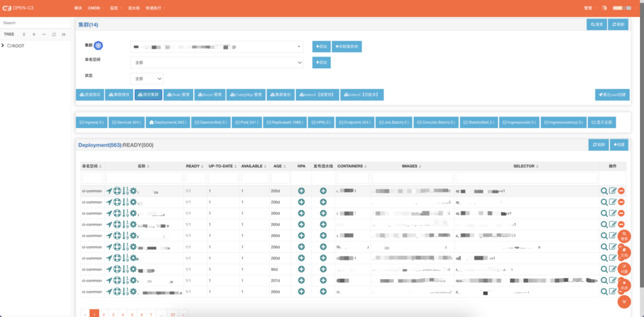Open the 状态 dropdown

coord(147,79)
